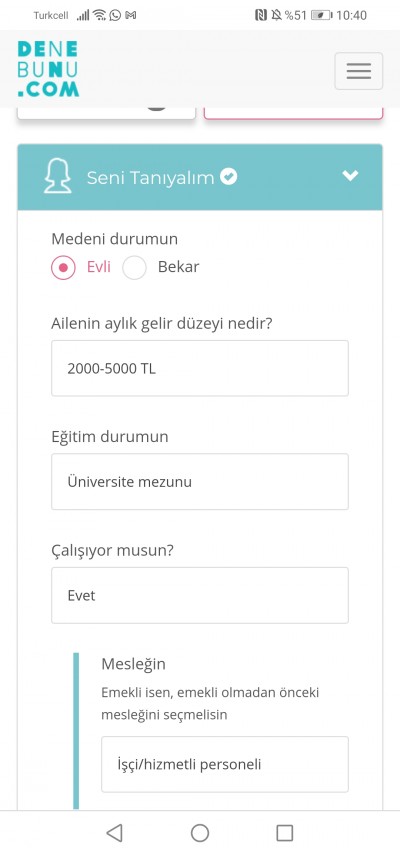The width and height of the screenshot is (400, 856).
Task: Tap the WhatsApp icon in the status bar
Action: tap(115, 15)
